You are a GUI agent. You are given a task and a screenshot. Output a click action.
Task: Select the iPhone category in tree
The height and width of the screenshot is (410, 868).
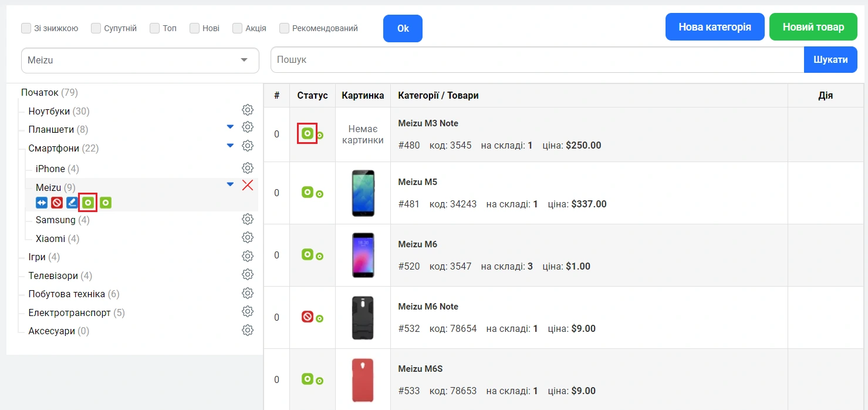(50, 169)
